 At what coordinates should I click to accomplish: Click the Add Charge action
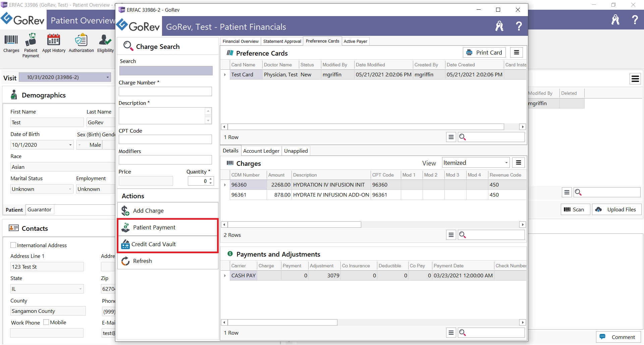click(x=168, y=211)
